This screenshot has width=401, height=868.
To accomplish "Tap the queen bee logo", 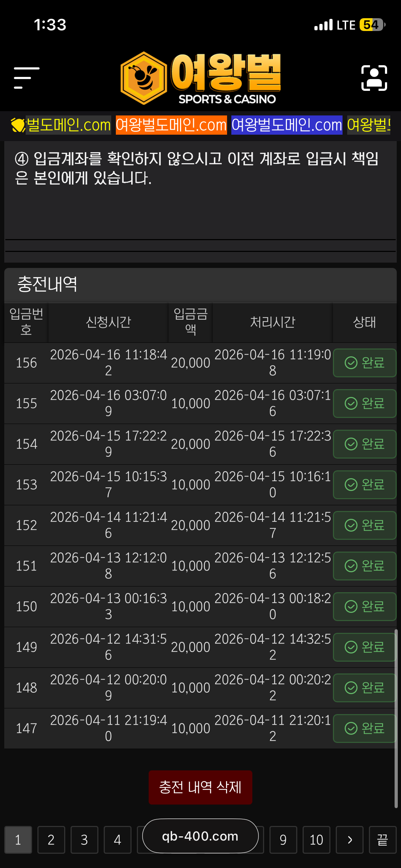I will 201,78.
